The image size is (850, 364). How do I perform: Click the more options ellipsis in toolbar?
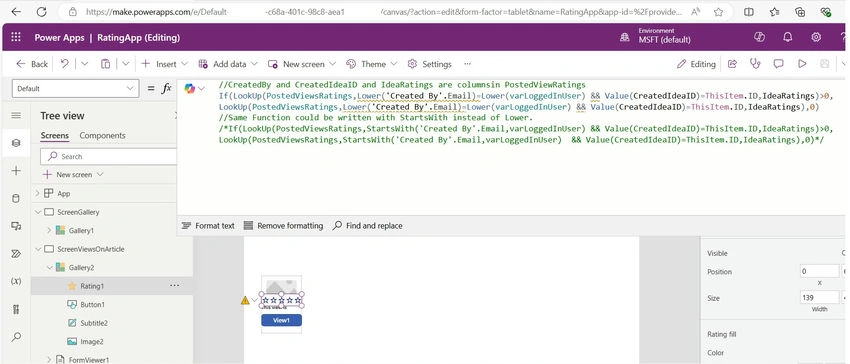[x=467, y=64]
